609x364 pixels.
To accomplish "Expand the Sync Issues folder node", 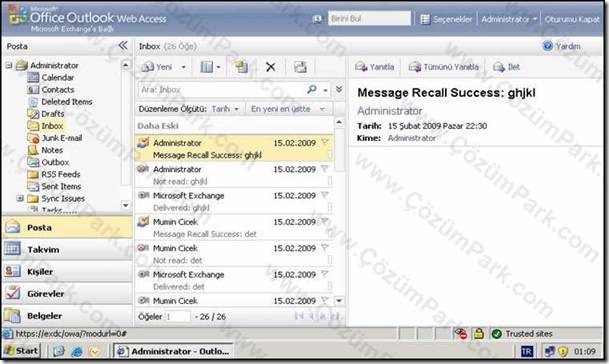I will pos(20,199).
